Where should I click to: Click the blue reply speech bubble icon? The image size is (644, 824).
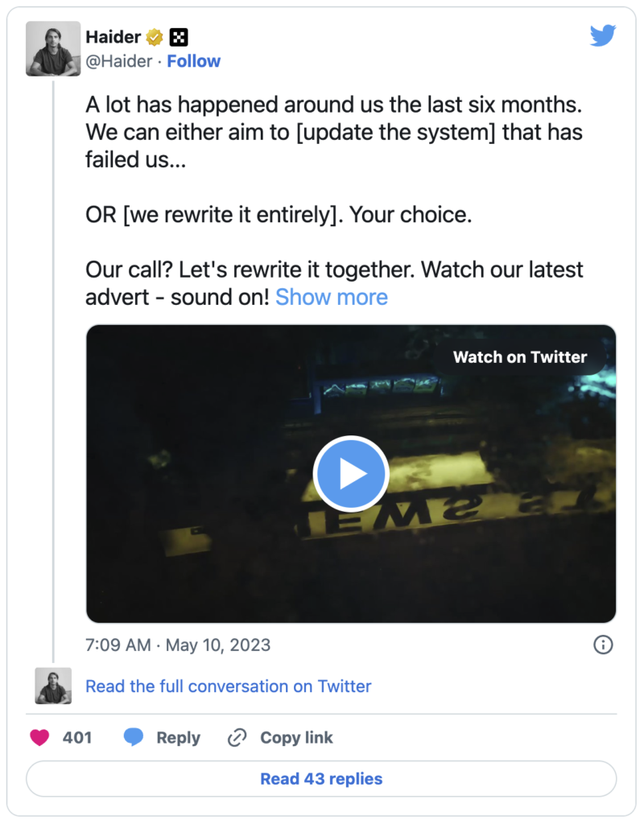point(134,737)
